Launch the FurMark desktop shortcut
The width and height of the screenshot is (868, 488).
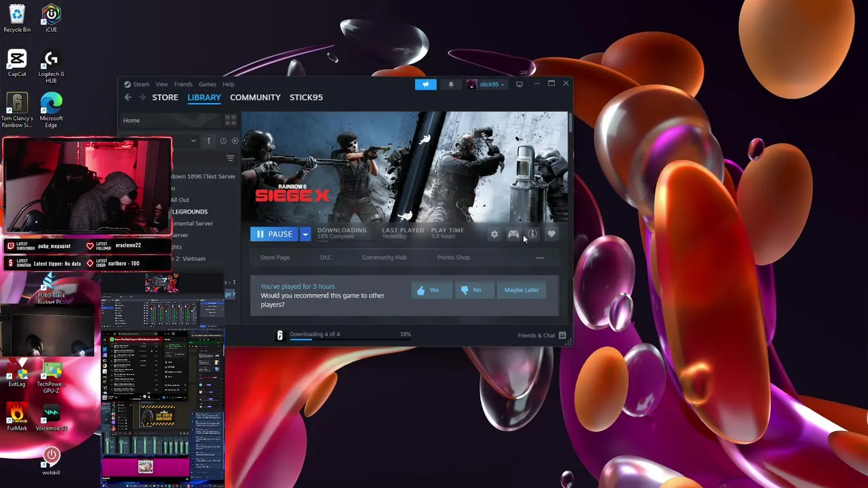[x=17, y=418]
